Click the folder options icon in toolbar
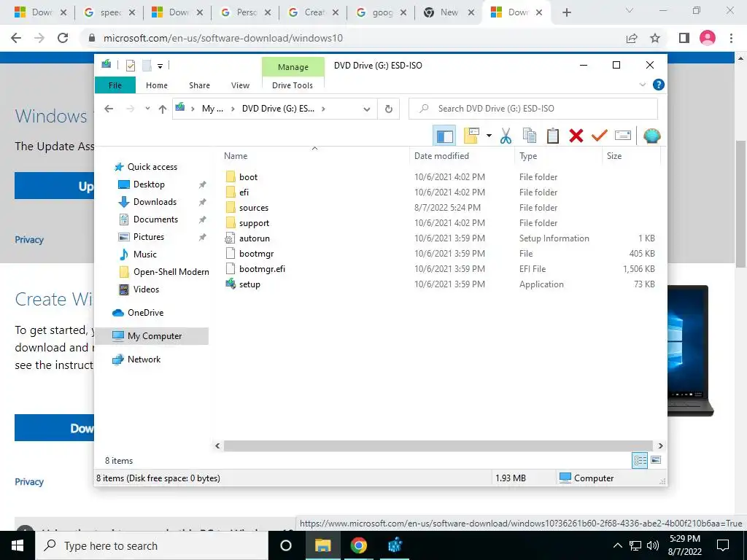This screenshot has width=747, height=560. (x=471, y=136)
